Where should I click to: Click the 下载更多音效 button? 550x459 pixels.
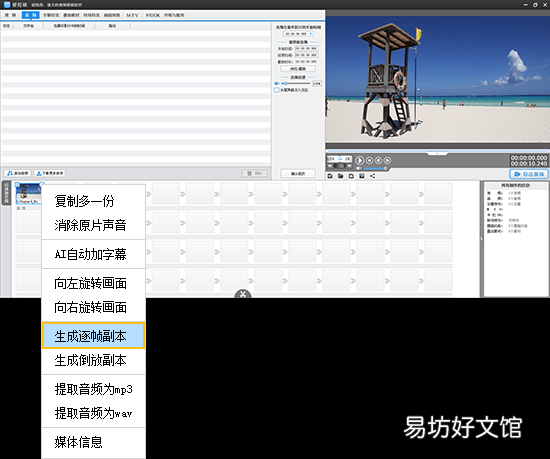50,173
